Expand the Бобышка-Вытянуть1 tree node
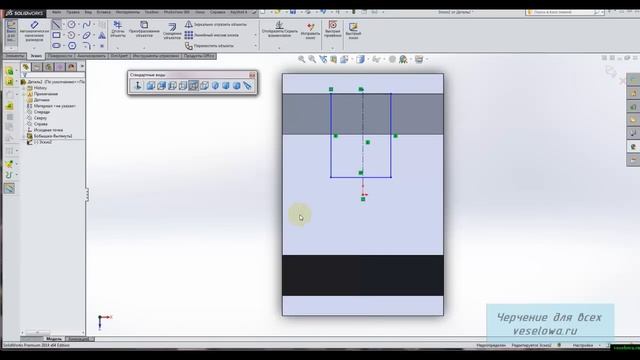 coord(24,136)
